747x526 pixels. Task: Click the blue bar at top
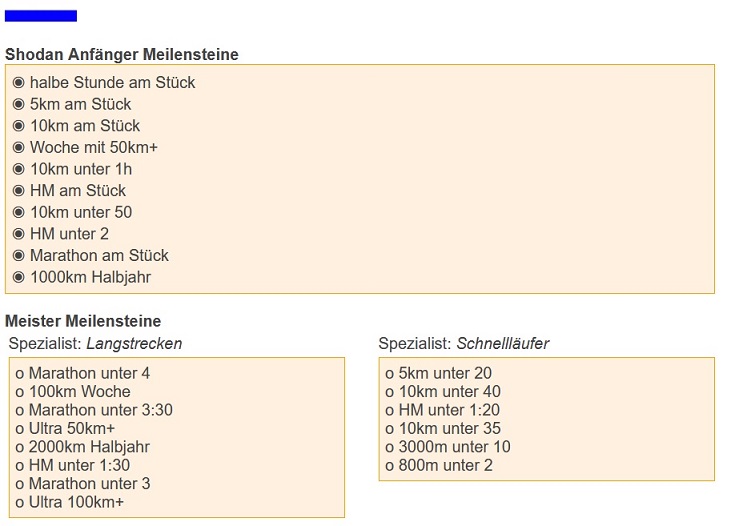pos(41,16)
